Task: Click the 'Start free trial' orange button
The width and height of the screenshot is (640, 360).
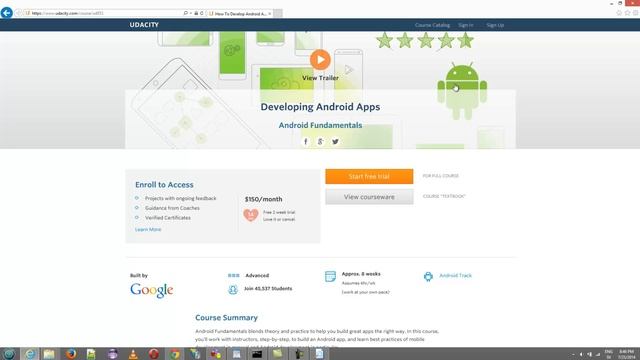Action: click(x=369, y=176)
